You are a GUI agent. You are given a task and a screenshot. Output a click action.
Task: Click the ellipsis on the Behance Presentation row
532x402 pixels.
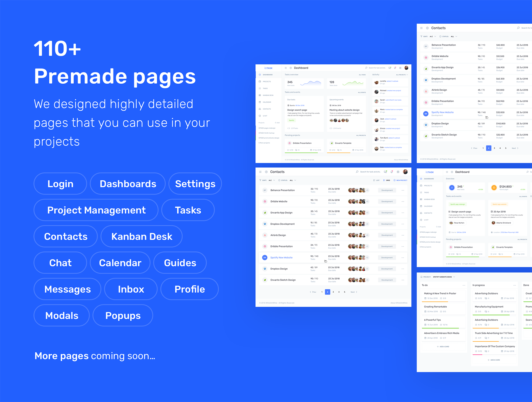[403, 190]
